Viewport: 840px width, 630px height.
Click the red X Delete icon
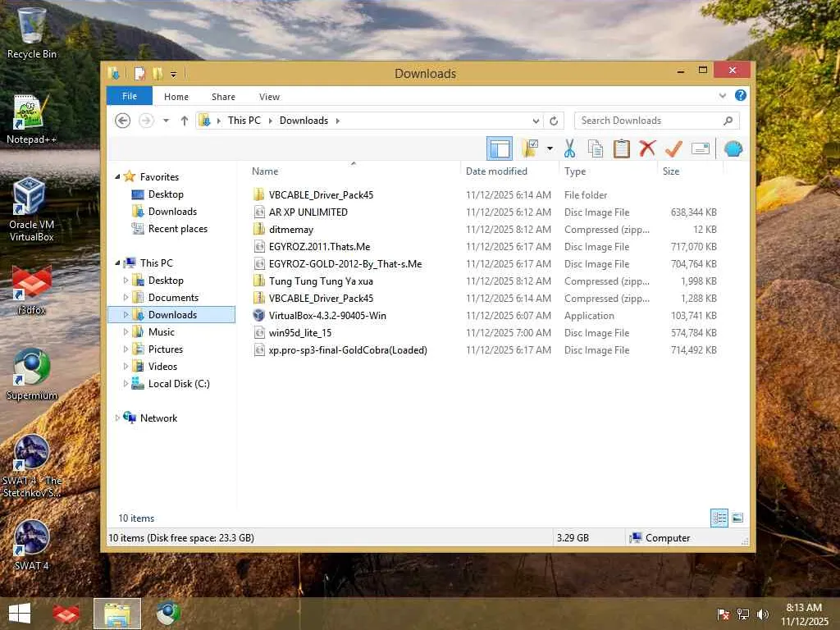coord(647,148)
